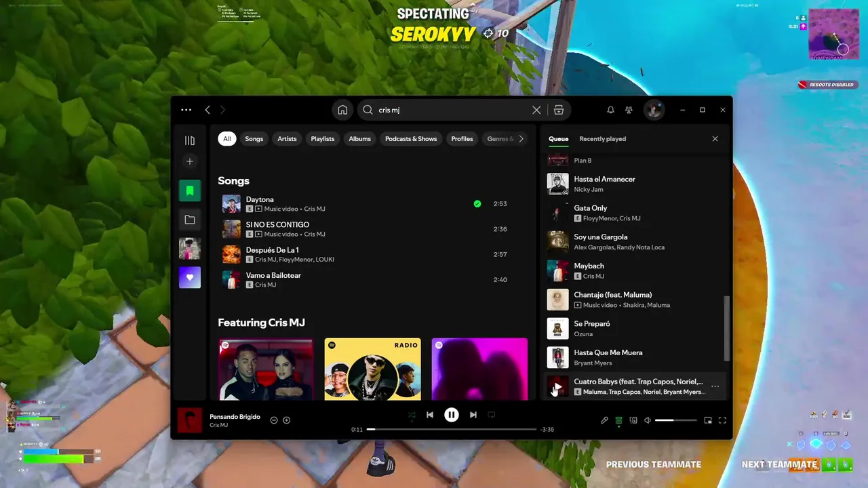The width and height of the screenshot is (868, 488).
Task: Open the Pensando Brigido now-playing cover art
Action: pos(190,420)
